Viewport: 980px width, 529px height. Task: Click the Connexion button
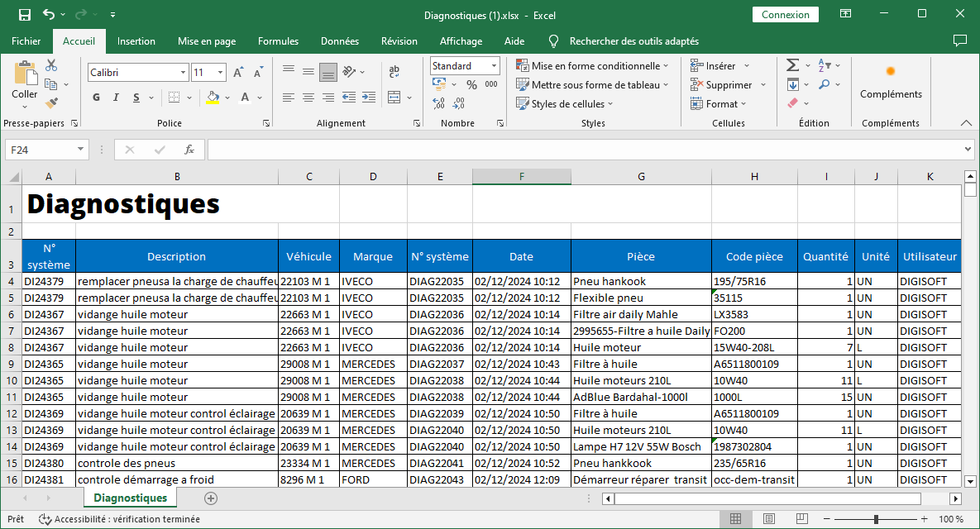[x=786, y=14]
